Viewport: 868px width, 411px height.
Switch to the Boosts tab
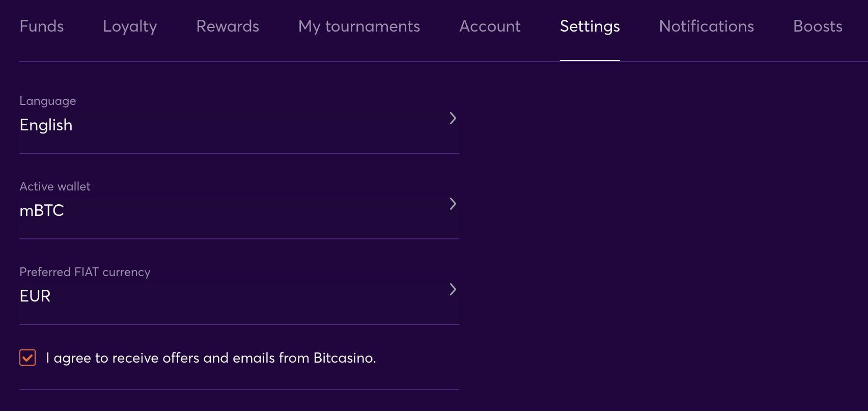[x=818, y=26]
